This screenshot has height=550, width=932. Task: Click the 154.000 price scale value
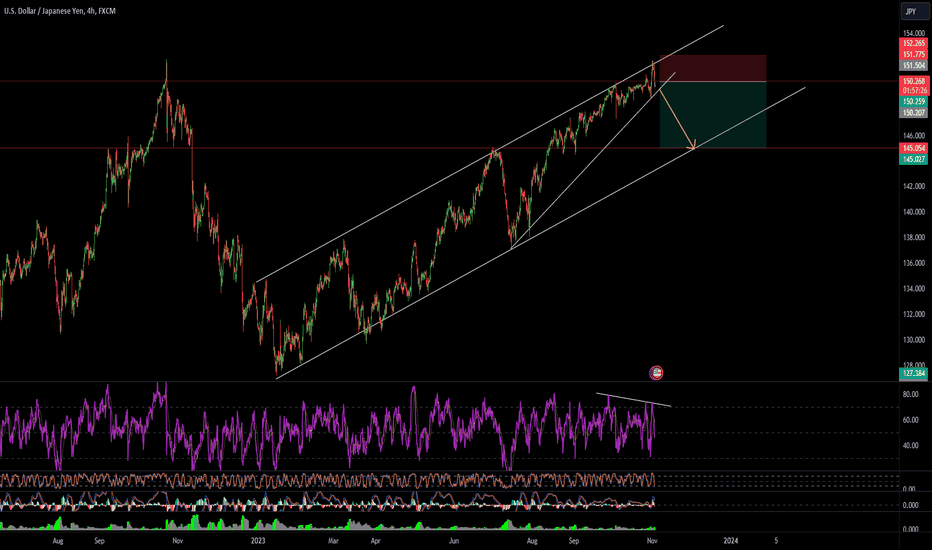[914, 33]
